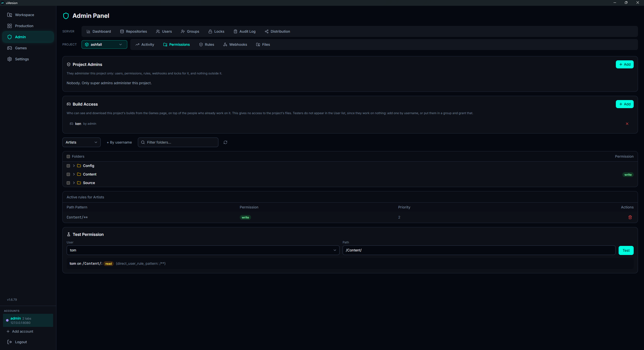Expand the Config folder
The width and height of the screenshot is (644, 350).
pyautogui.click(x=74, y=166)
